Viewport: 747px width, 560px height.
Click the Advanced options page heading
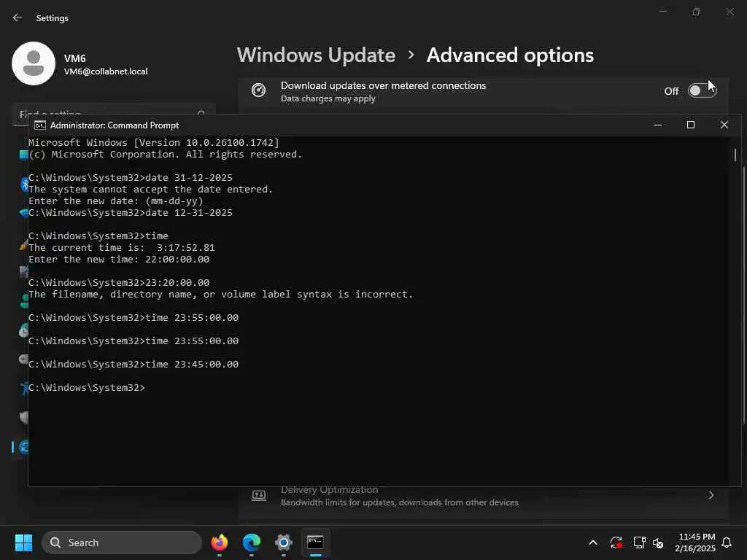[x=510, y=55]
